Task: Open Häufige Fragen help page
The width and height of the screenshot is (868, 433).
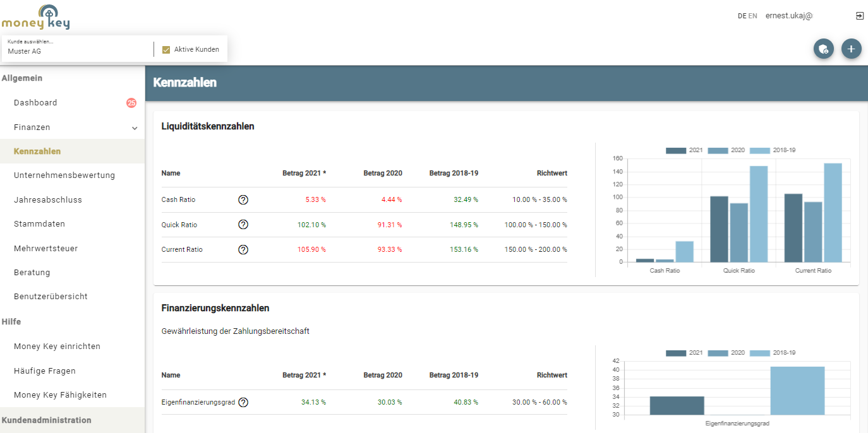Action: 45,371
